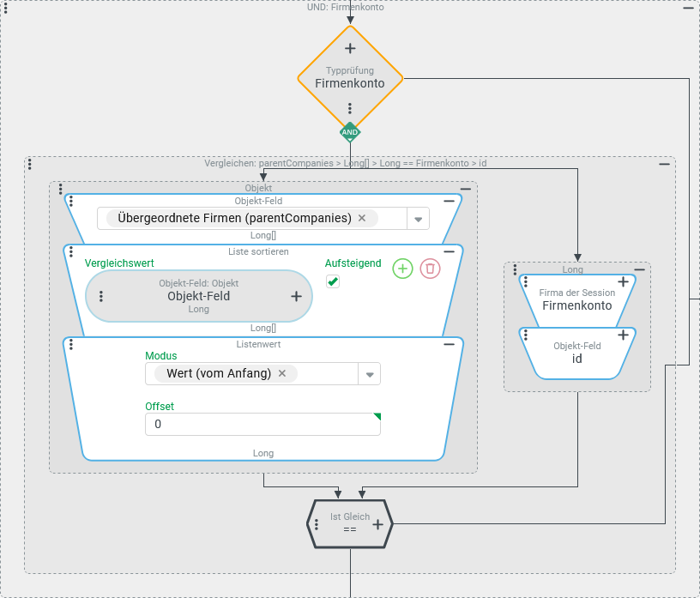The image size is (700, 598).
Task: Click the plus icon on Objekt-Feld Long node
Action: [x=296, y=296]
